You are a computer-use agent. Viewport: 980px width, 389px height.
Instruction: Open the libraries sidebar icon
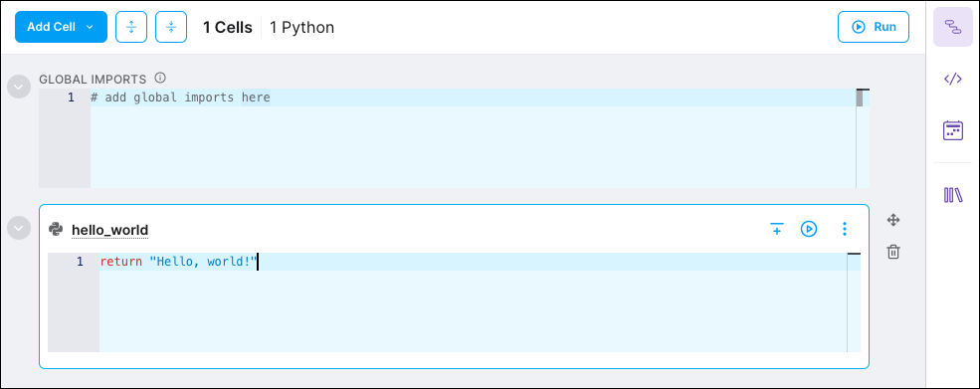coord(952,195)
